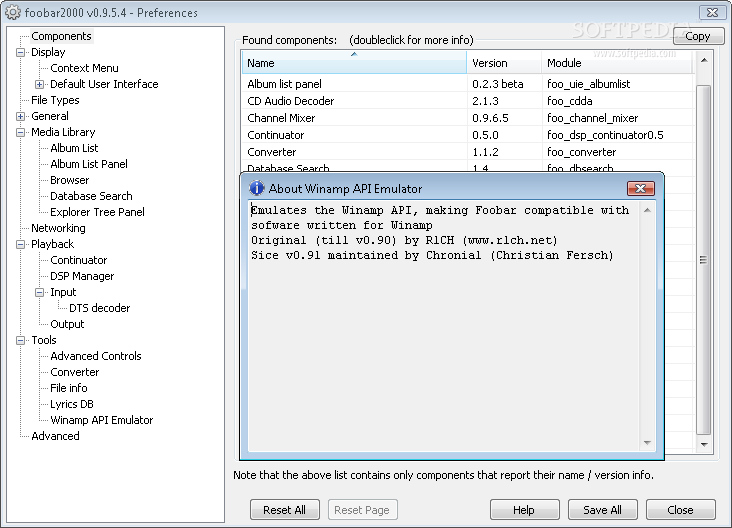Image resolution: width=732 pixels, height=528 pixels.
Task: Expand the General tree node
Action: 21,116
